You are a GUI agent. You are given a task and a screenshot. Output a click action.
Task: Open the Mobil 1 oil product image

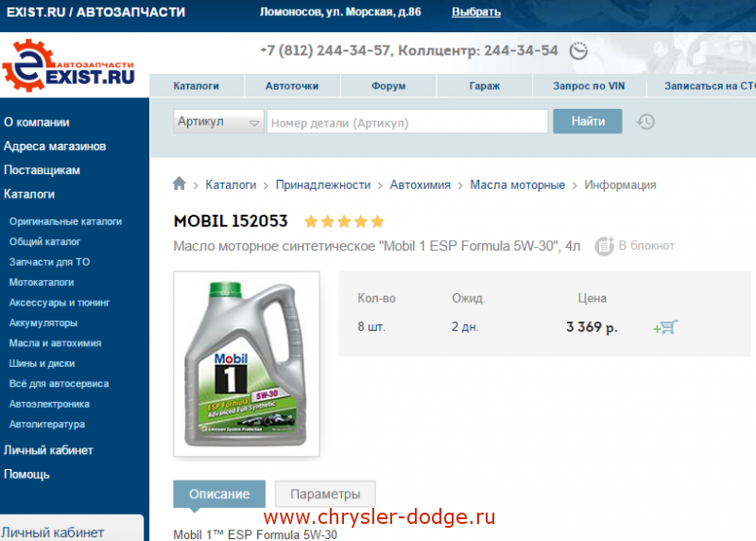click(247, 363)
